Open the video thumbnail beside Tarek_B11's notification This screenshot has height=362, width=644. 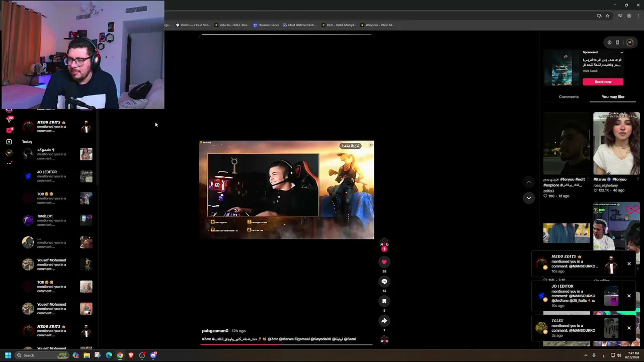(x=86, y=220)
